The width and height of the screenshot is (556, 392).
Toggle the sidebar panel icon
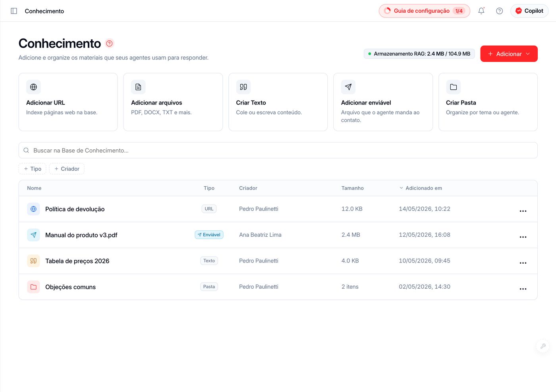tap(14, 11)
